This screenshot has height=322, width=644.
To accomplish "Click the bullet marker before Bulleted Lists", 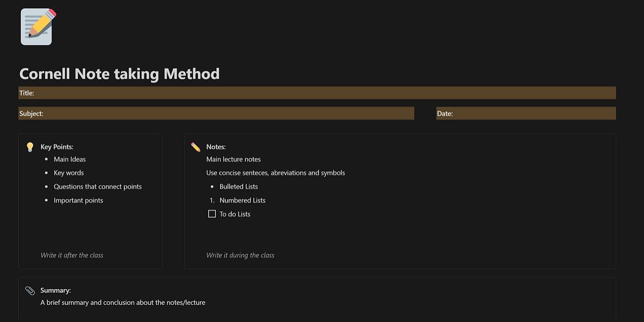I will [x=213, y=186].
